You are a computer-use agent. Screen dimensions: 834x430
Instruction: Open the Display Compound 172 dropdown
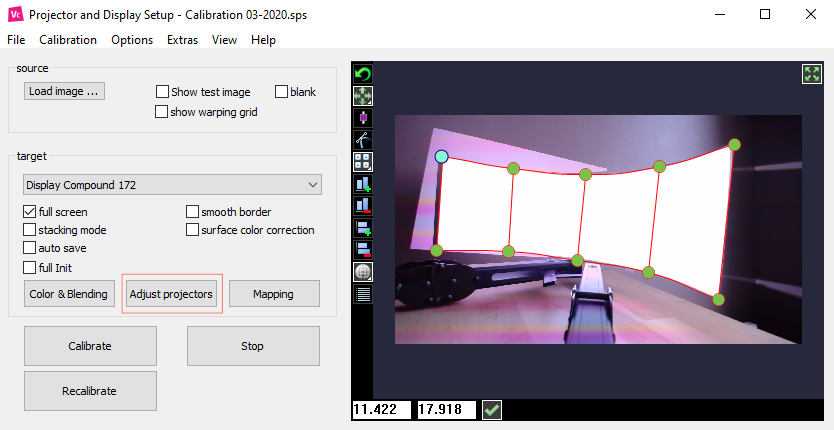[172, 185]
